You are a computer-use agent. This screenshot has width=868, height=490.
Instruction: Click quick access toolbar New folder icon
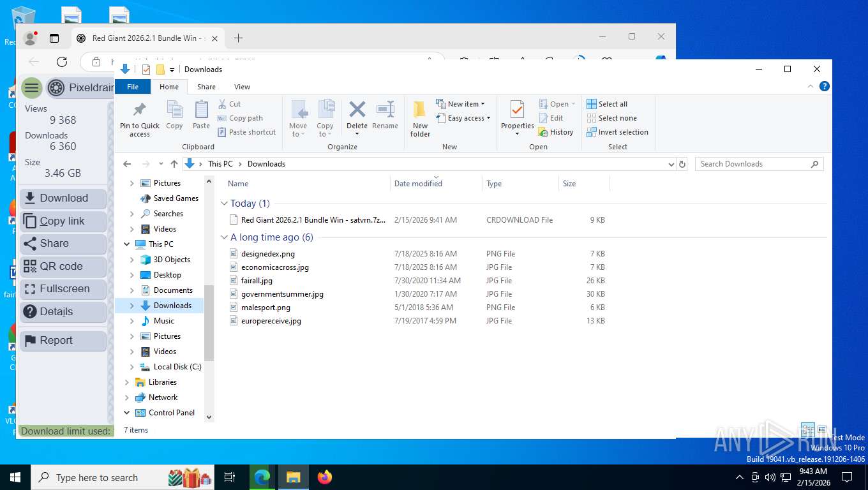pyautogui.click(x=160, y=69)
